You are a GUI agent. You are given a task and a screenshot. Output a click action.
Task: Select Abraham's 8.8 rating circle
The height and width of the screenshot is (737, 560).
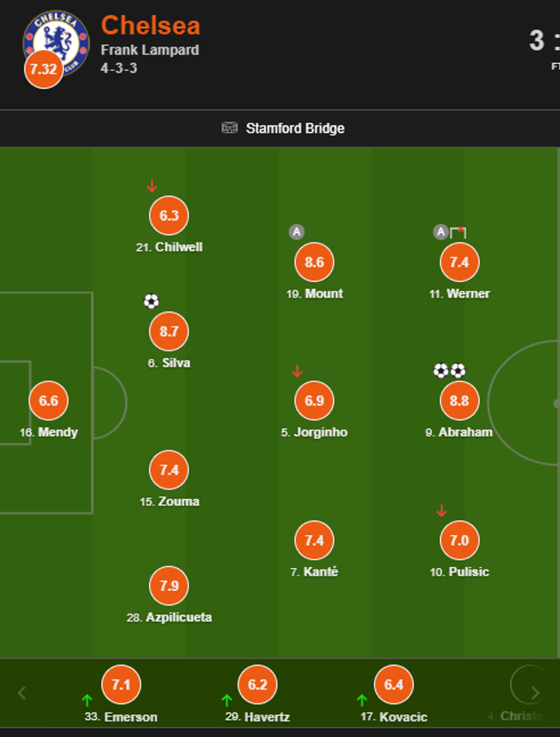coord(459,400)
